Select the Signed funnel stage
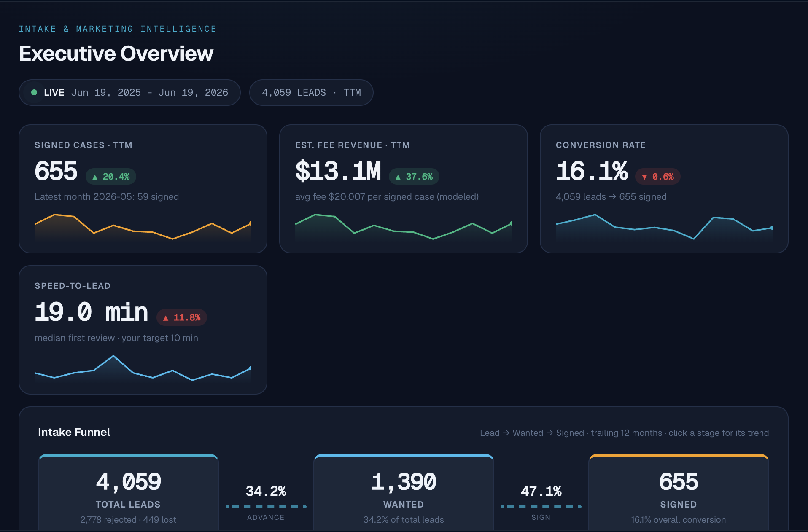 click(679, 493)
